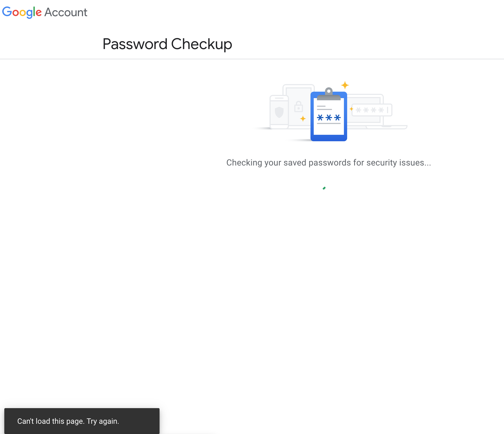Click the yellow sparkle above the clipboard
The width and height of the screenshot is (504, 434).
tap(345, 85)
